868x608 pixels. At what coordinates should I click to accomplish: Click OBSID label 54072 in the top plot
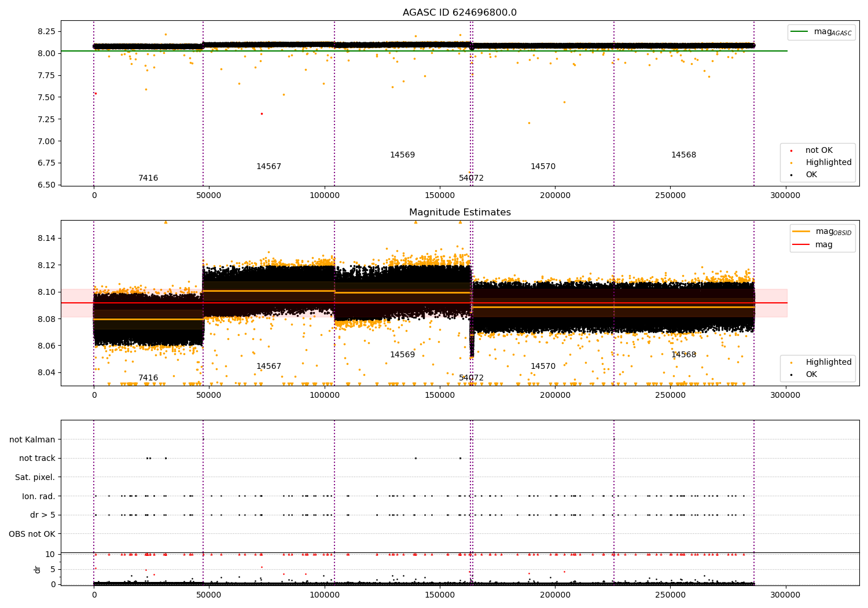pos(471,178)
